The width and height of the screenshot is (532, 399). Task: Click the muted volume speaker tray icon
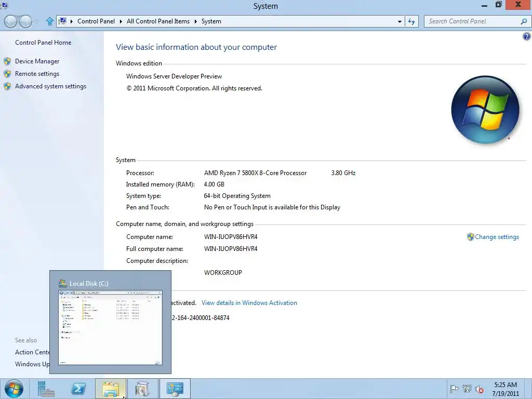coord(480,389)
